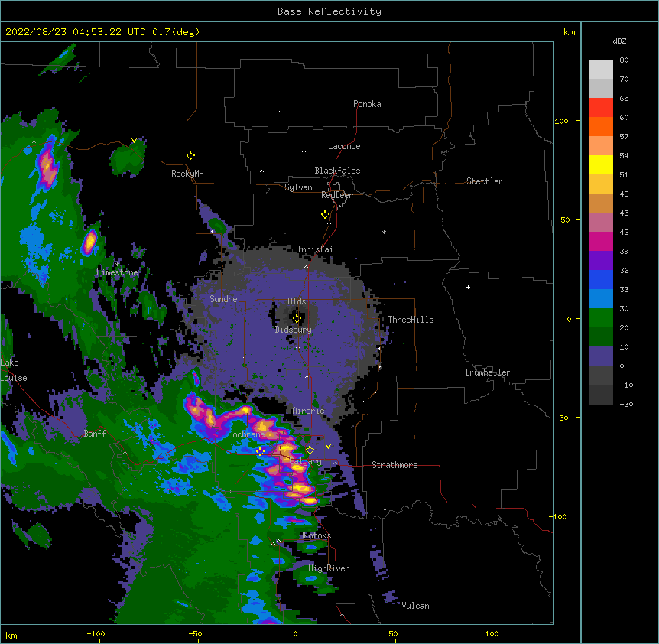Select the yellow V marker northwest of RockyMH
659x644 pixels.
134,141
